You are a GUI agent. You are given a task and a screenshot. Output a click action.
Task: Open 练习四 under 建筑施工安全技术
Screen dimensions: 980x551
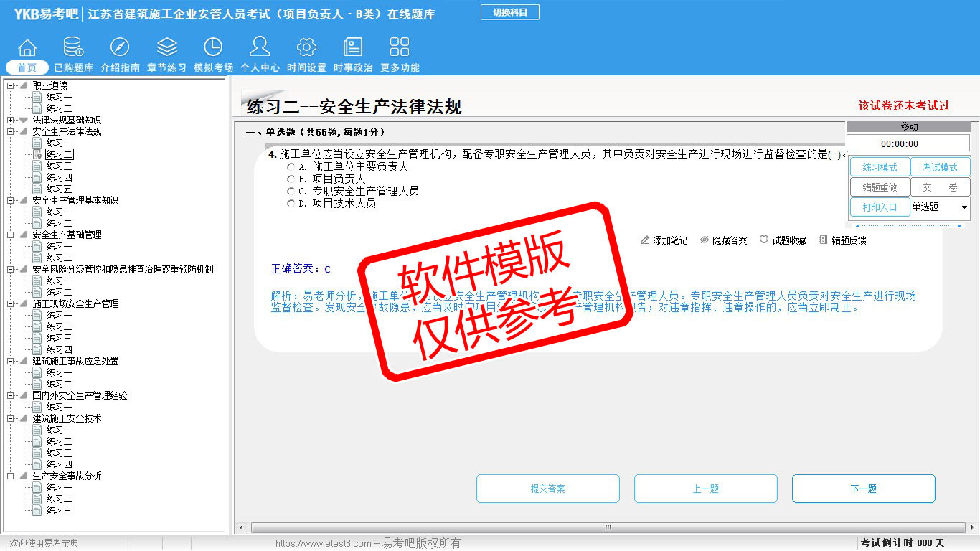click(x=59, y=464)
